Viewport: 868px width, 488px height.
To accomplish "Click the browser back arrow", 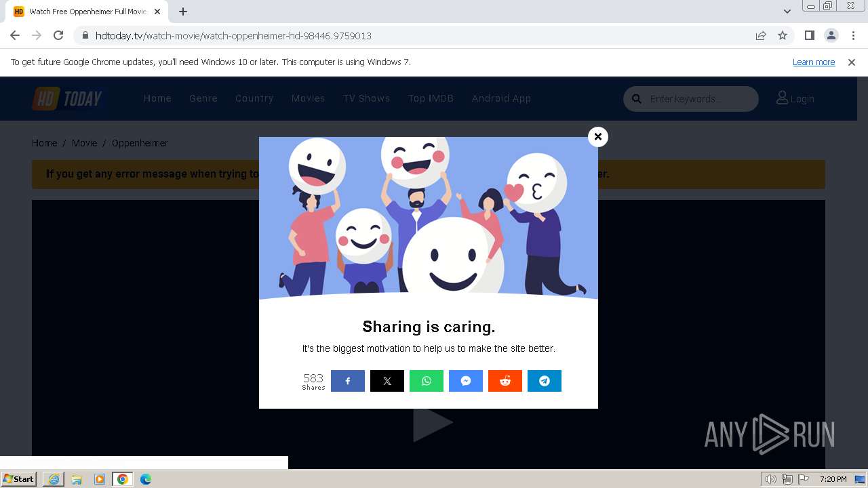I will (15, 35).
